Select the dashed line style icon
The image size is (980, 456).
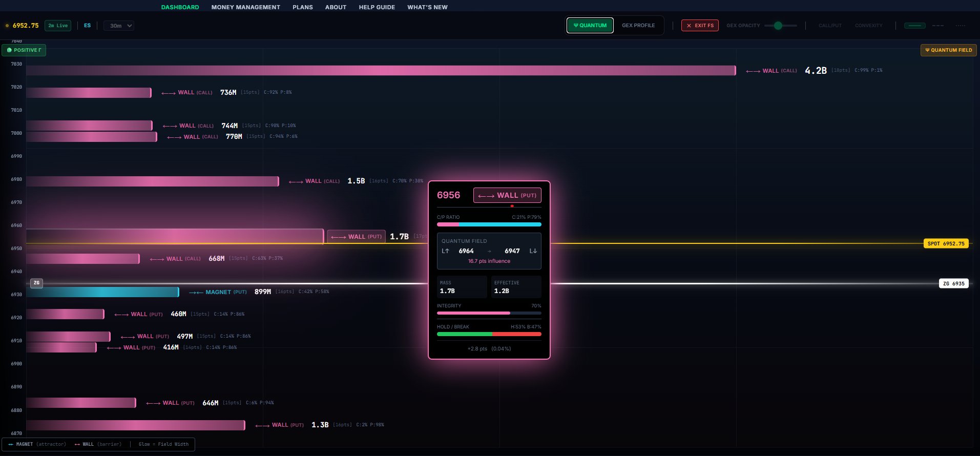pos(938,26)
